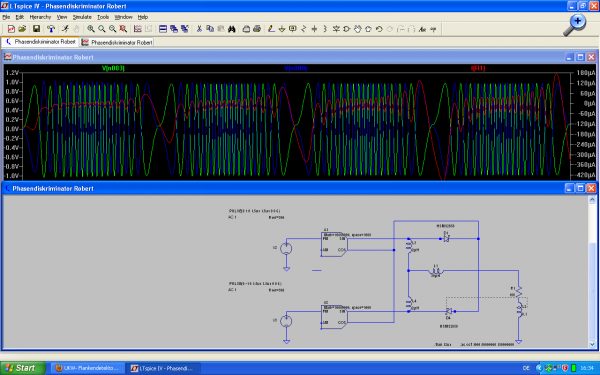Screen dimensions: 600x375
Task: Click the Windows Start button
Action: [x=23, y=368]
